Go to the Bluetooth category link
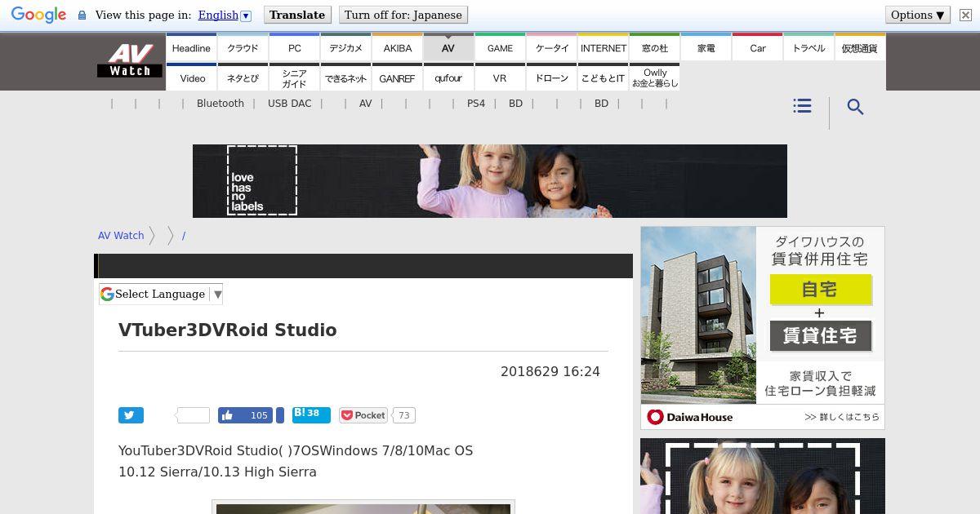 pos(220,104)
